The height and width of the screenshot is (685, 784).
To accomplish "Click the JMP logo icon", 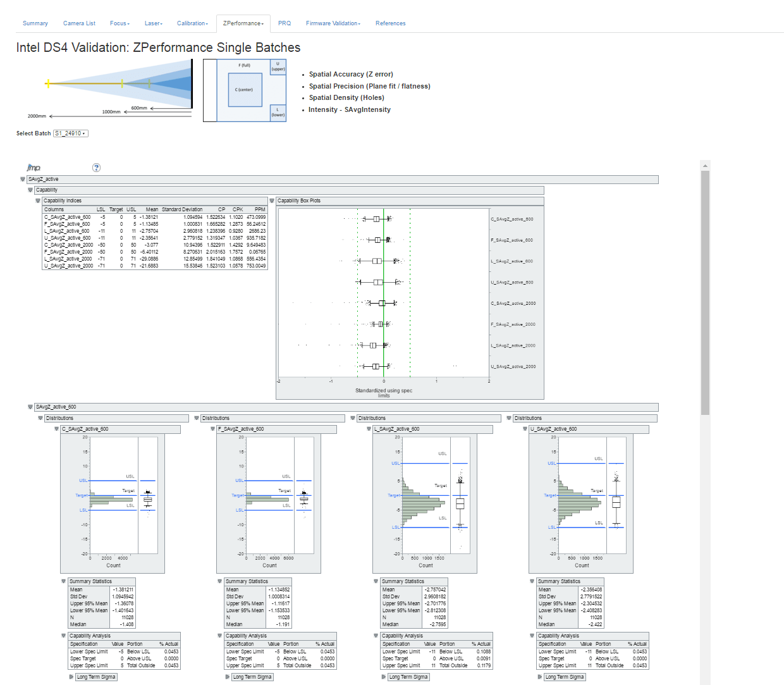I will click(x=34, y=168).
